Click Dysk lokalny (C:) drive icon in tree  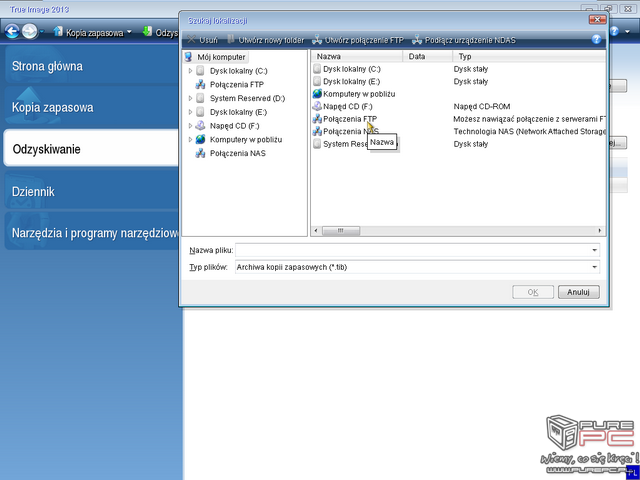[200, 71]
